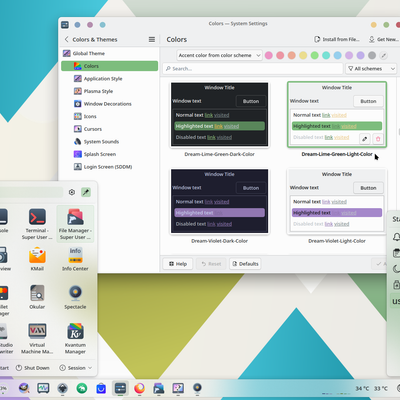This screenshot has width=400, height=400.
Task: Open Login Screen (SDDM) settings
Action: pyautogui.click(x=109, y=167)
